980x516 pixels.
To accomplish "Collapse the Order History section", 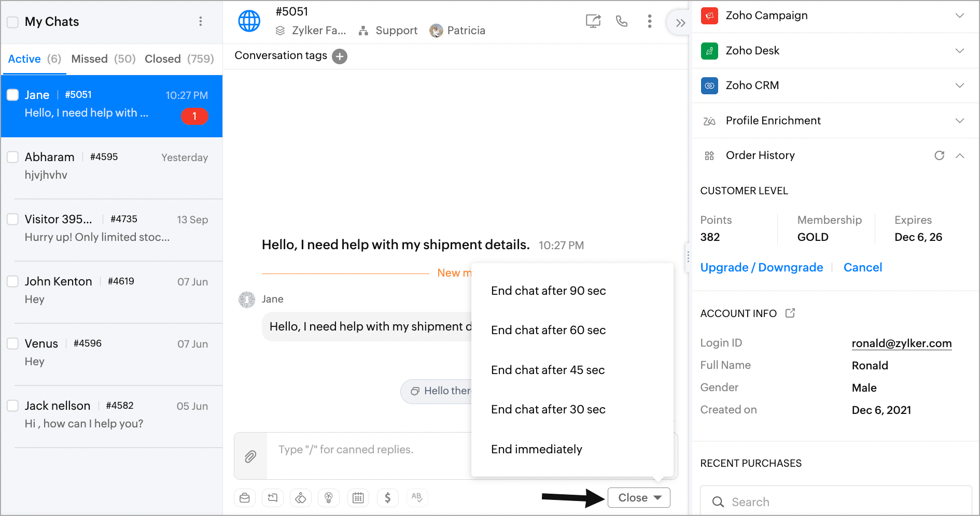I will [x=960, y=155].
